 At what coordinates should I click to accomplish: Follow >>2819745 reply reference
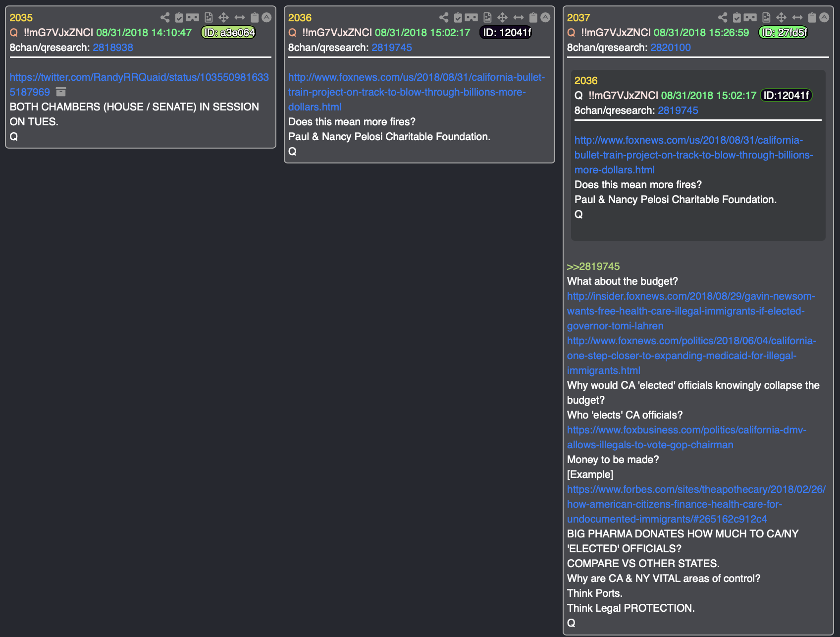point(593,266)
